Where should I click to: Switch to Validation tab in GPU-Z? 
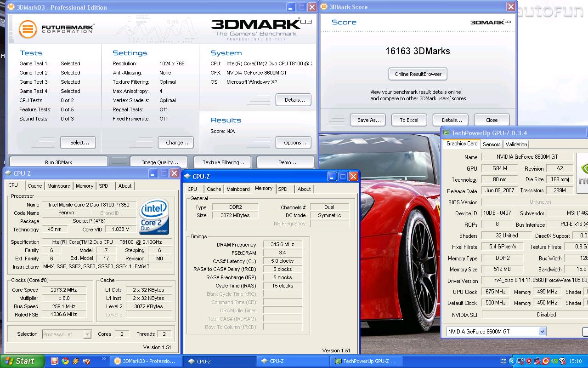click(516, 144)
